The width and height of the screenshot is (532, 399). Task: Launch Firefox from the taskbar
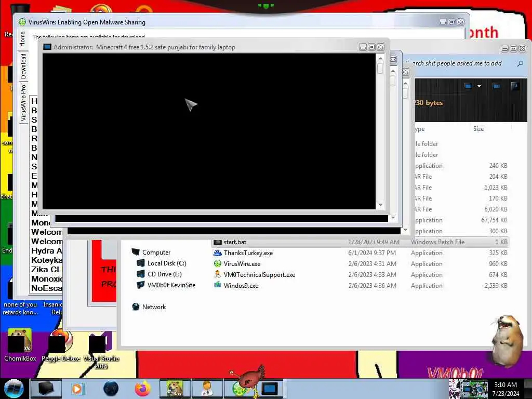click(143, 389)
